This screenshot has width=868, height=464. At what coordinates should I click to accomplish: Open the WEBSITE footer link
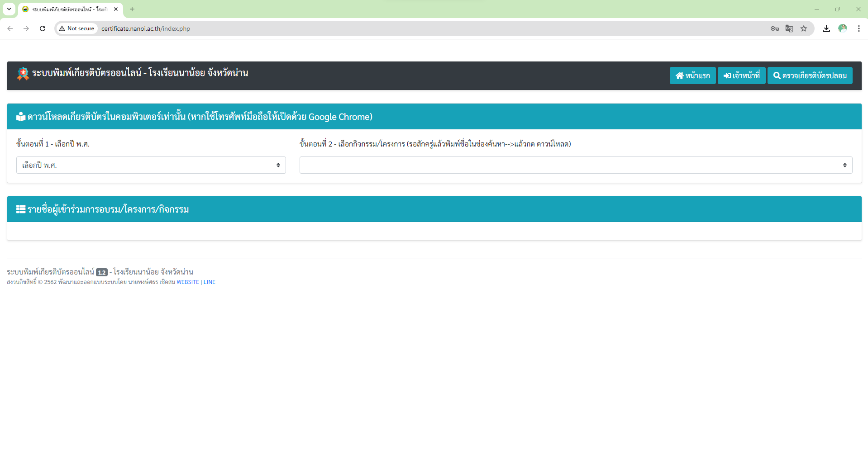(188, 282)
